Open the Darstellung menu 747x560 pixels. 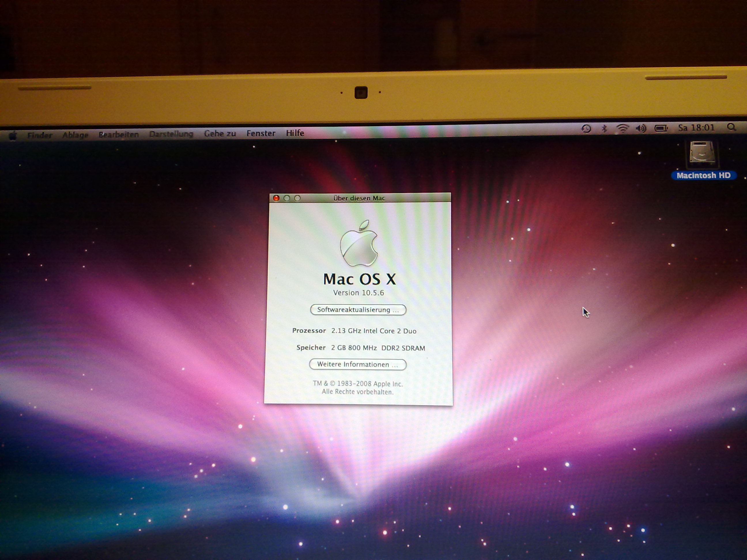[171, 134]
